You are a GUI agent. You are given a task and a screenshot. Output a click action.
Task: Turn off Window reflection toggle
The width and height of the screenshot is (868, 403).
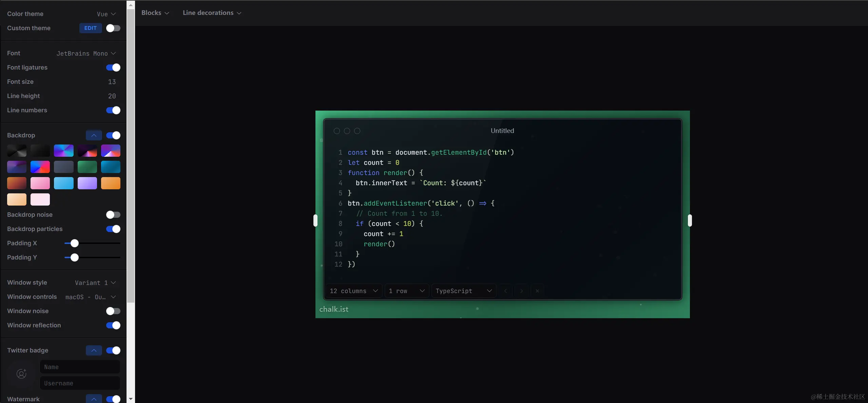[113, 325]
